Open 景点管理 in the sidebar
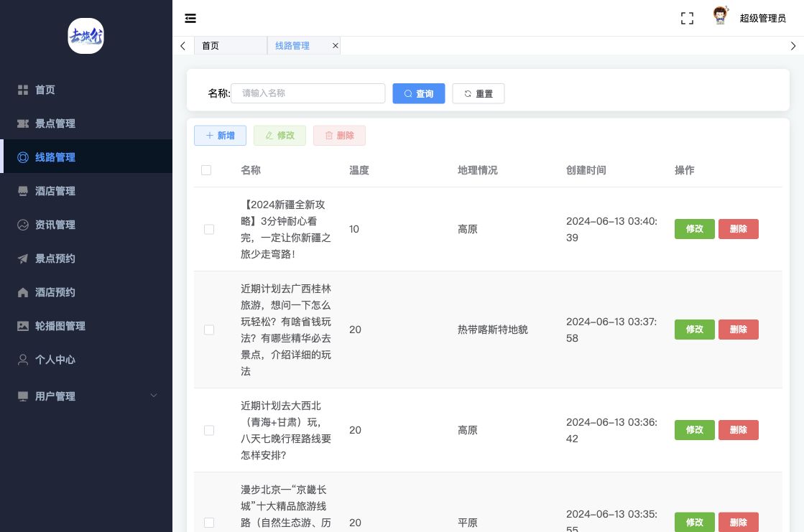This screenshot has width=804, height=532. point(86,123)
